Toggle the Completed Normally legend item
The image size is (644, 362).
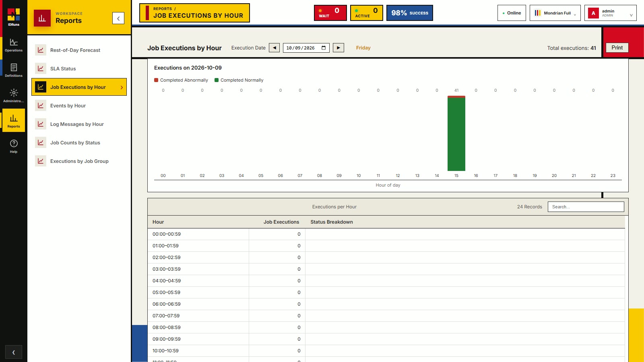(x=239, y=80)
